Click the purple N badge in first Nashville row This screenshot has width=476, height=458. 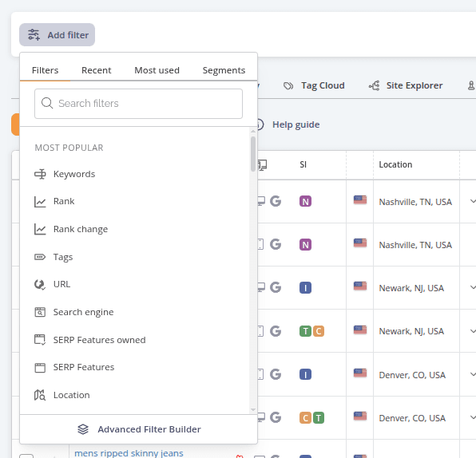tap(305, 201)
